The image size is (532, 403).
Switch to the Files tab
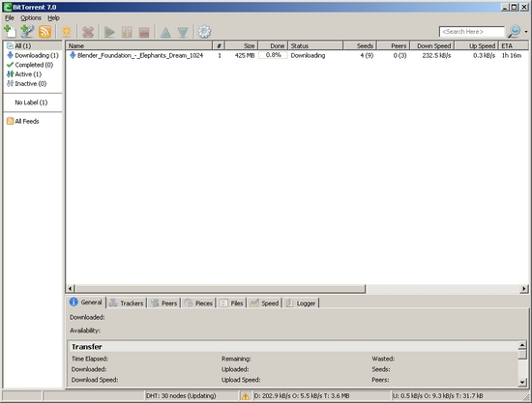click(231, 303)
